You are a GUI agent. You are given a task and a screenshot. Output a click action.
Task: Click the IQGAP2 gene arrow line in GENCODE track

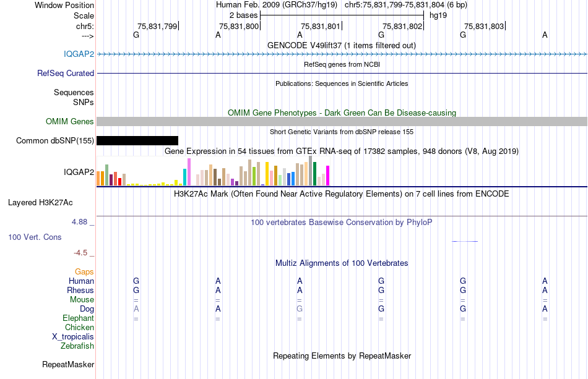coord(342,54)
